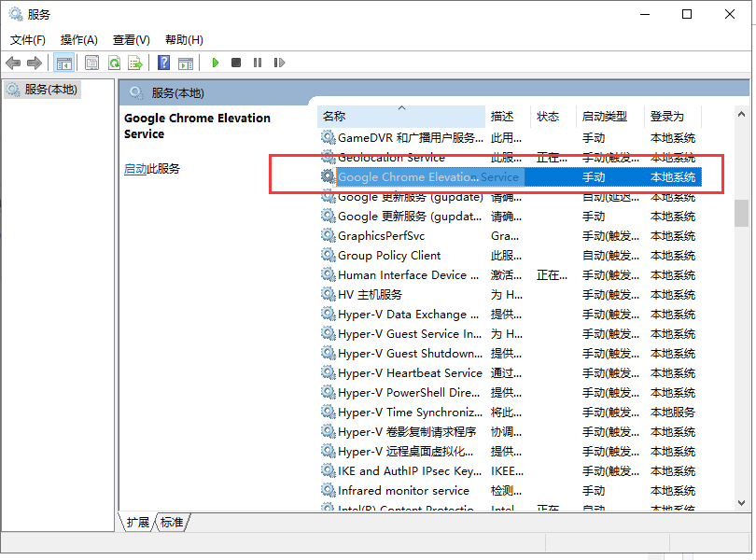Click gear icon beside GraphicsPerfSvc
The height and width of the screenshot is (560, 756).
(329, 235)
